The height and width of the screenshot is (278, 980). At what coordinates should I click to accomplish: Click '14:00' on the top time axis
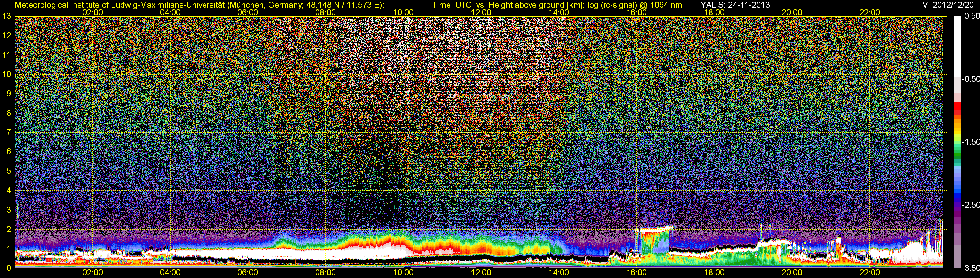559,12
